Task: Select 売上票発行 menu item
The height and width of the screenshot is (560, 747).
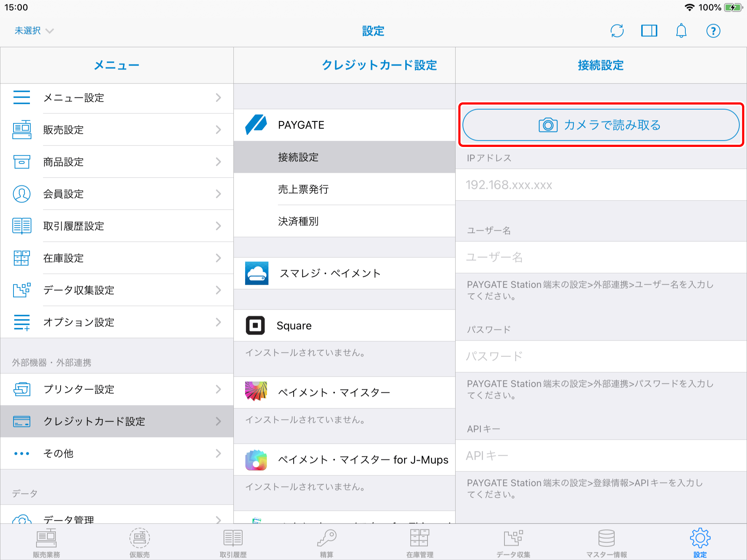Action: point(303,189)
